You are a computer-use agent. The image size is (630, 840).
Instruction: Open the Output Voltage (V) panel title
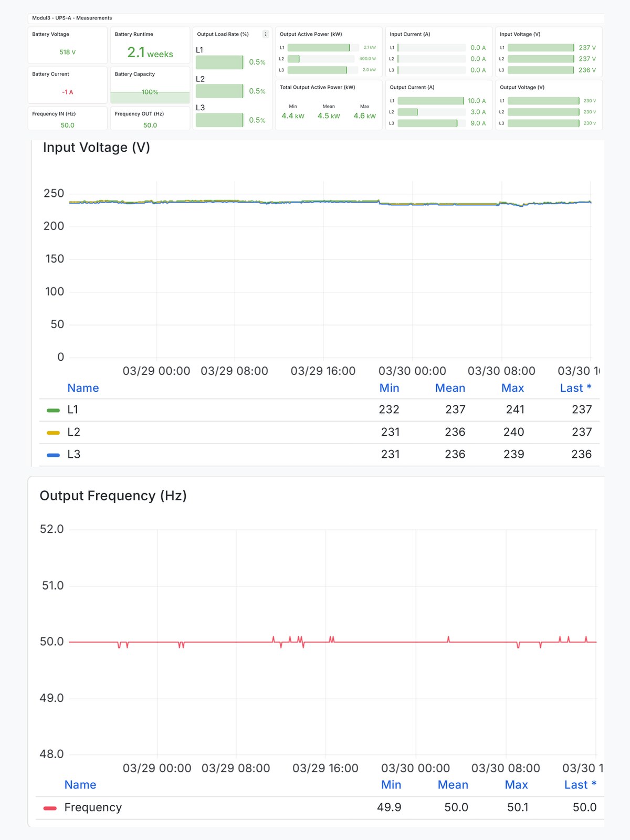[522, 87]
